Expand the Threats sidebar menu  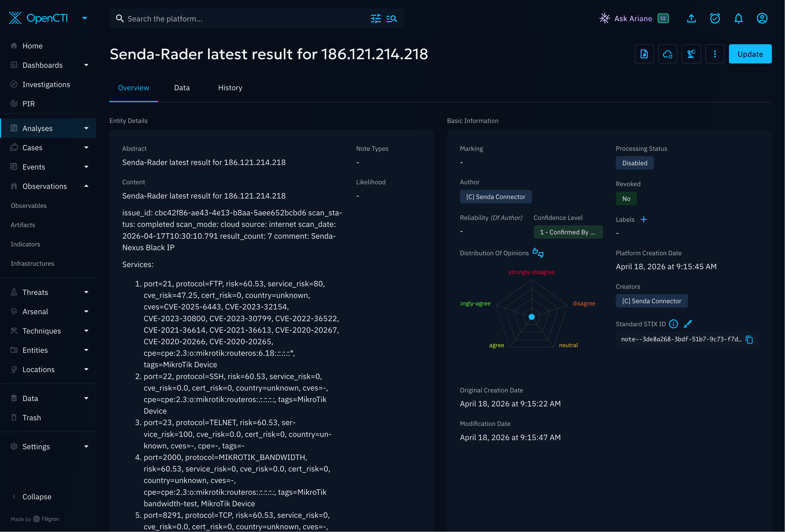tap(86, 292)
